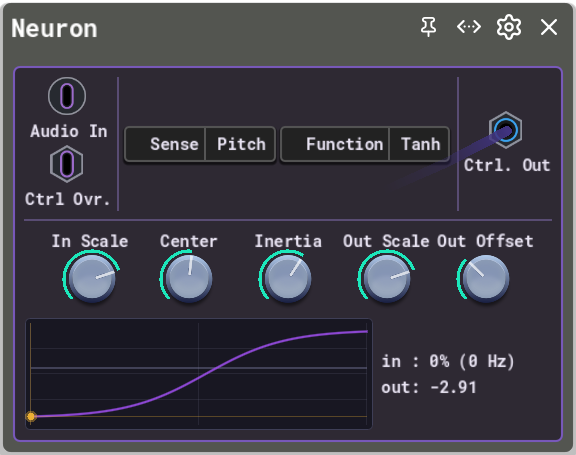Click the Inertia knob

coord(288,279)
